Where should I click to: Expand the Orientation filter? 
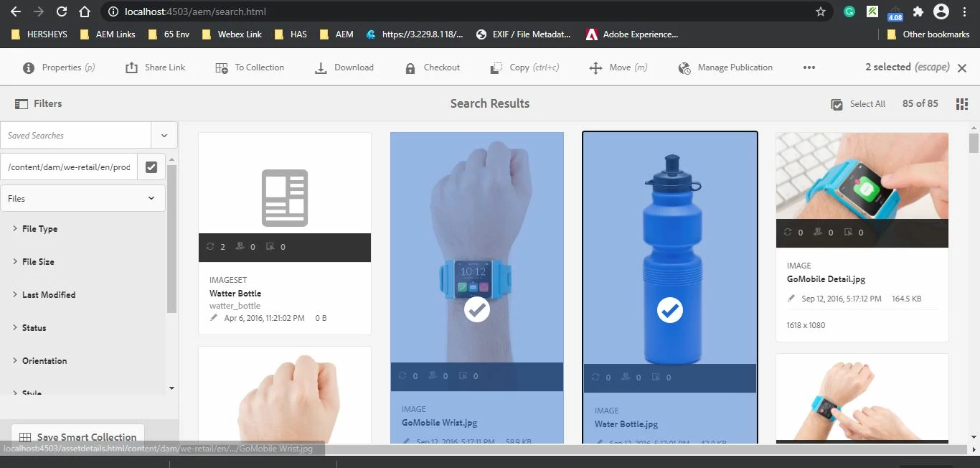coord(39,361)
